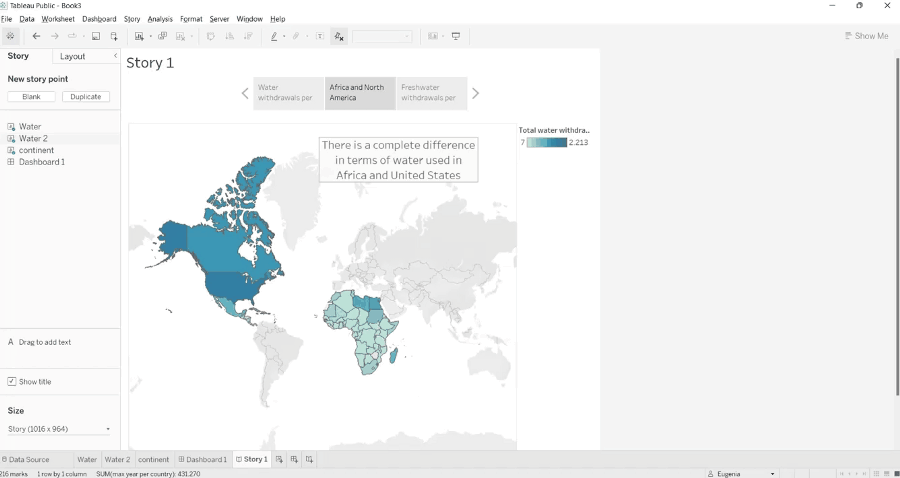Click the Show/hide cards toolbar icon

tap(433, 36)
